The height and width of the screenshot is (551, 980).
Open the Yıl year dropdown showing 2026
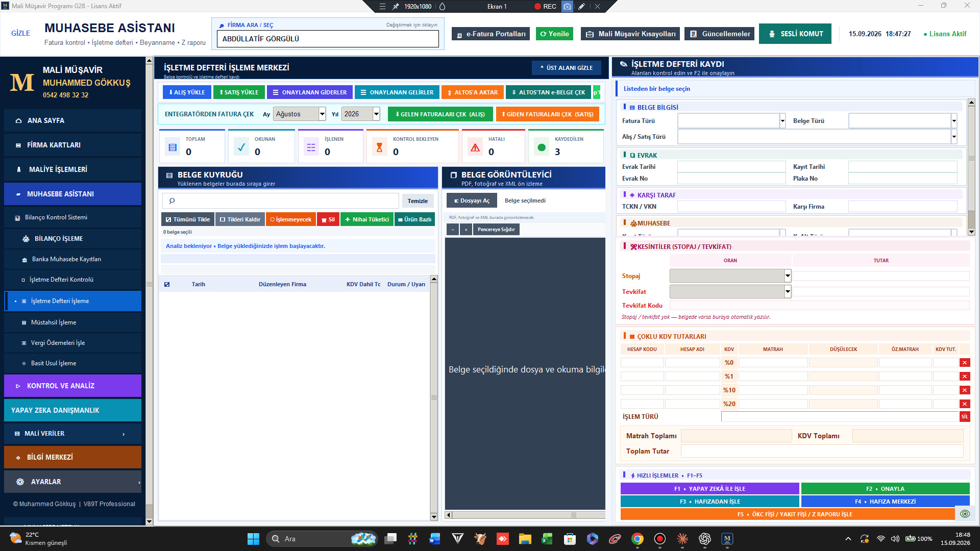[x=360, y=114]
